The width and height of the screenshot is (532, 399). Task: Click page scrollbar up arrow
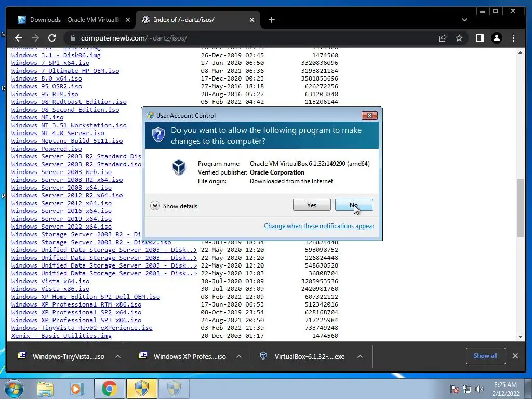pos(521,52)
